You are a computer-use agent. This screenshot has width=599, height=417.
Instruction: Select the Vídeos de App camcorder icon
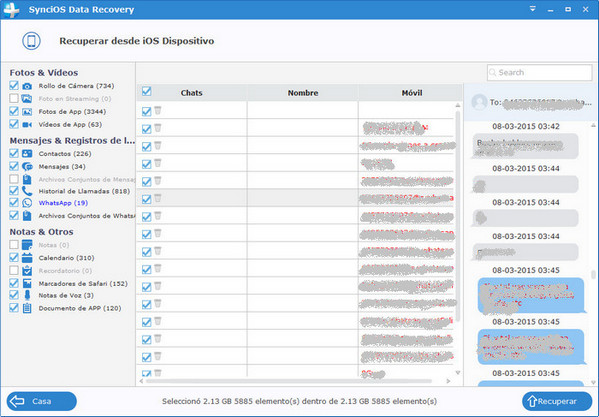pos(27,124)
